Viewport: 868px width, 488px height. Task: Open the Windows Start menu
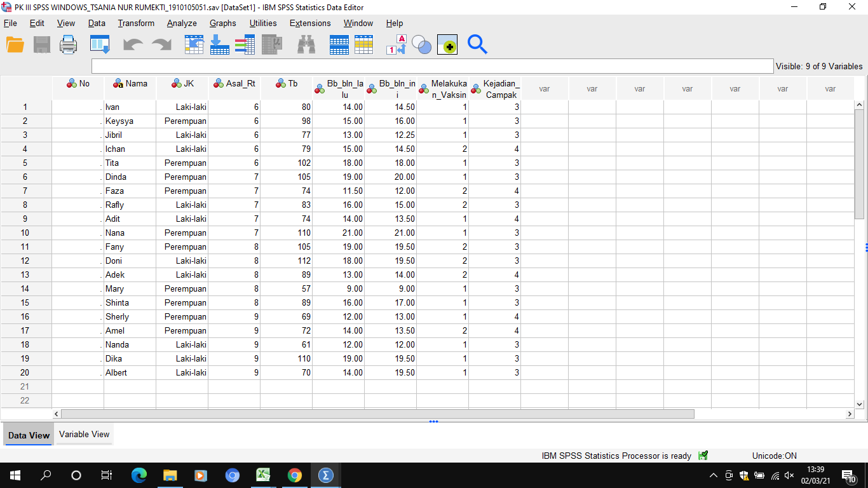15,475
